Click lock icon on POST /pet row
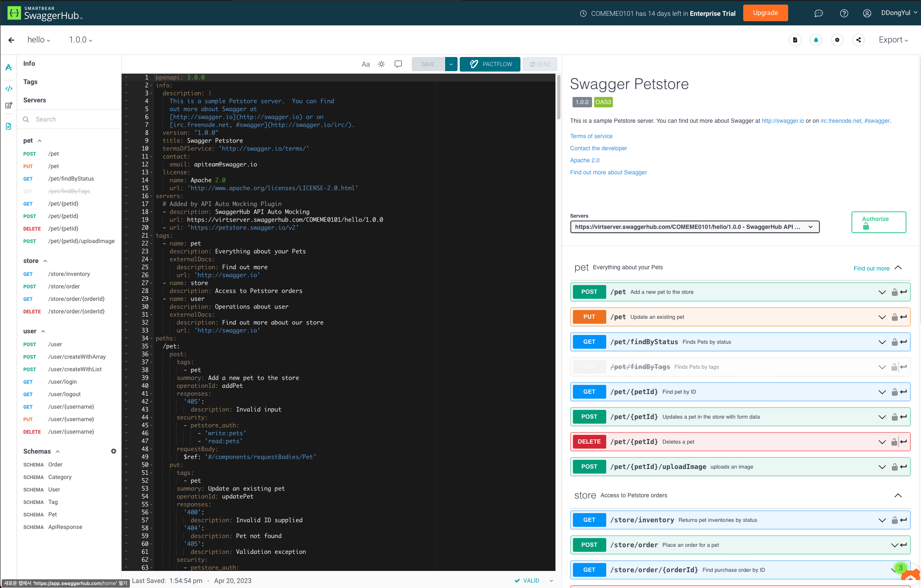The height and width of the screenshot is (588, 921). coord(894,292)
